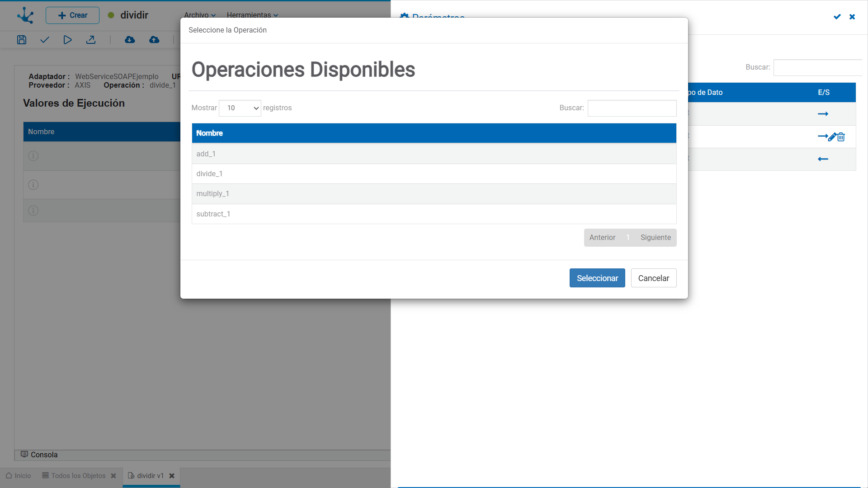The image size is (868, 488).
Task: Click the validate checkmark toolbar icon
Action: [44, 40]
